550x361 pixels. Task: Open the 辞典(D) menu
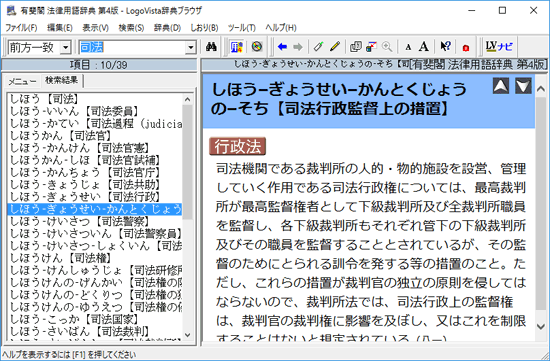(x=167, y=28)
